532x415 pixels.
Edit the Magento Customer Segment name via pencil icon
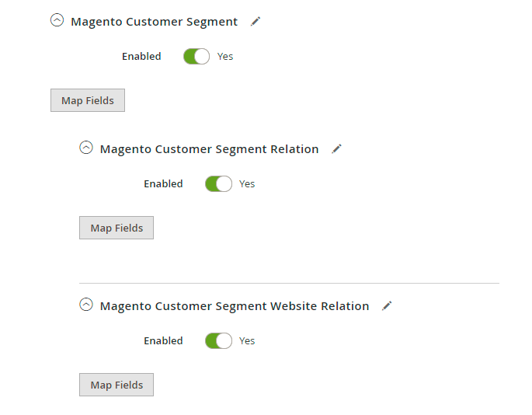[x=256, y=22]
